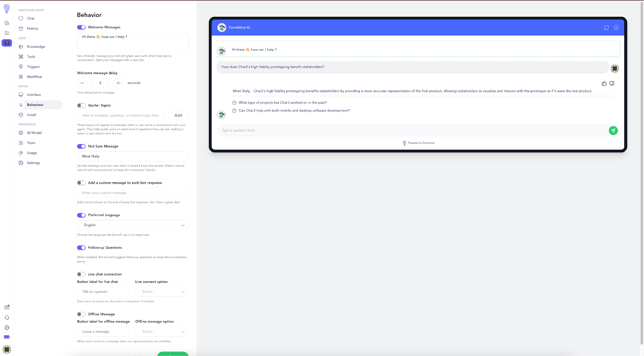Screen dimensions: 644x356
Task: Open Triggers in the sidebar
Action: coord(33,67)
